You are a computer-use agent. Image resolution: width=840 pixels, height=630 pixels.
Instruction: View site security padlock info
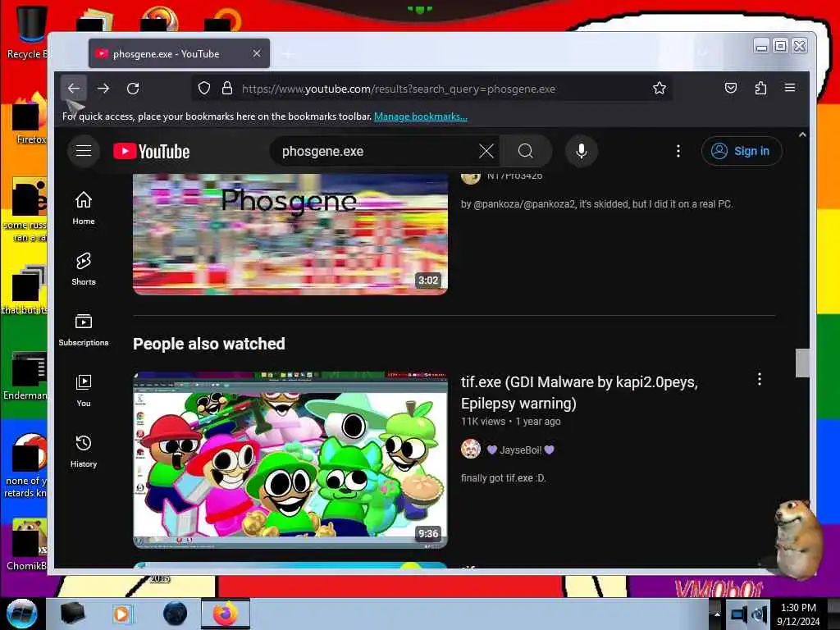227,89
